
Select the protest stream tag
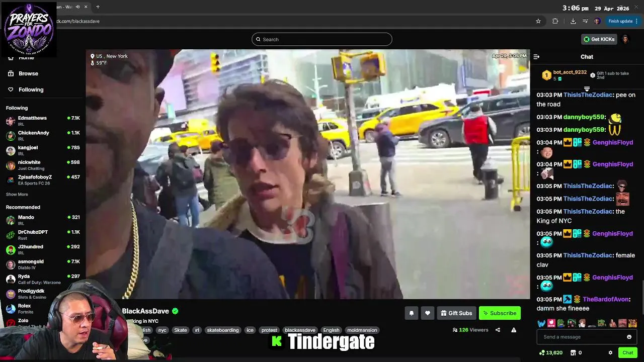[x=269, y=330]
